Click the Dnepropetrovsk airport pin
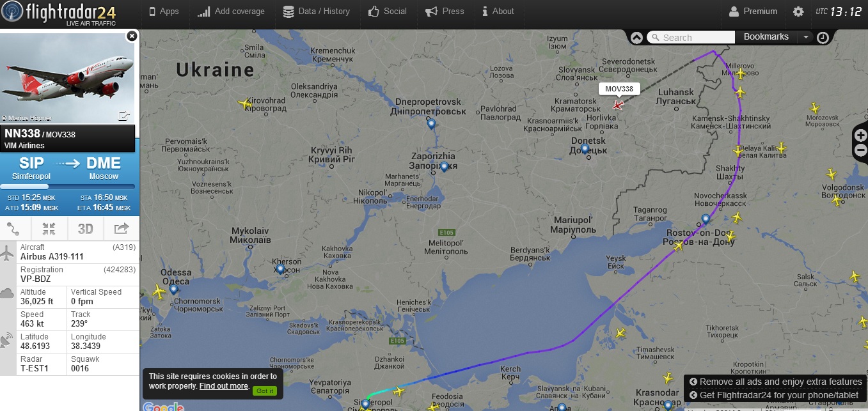Viewport: 868px width, 411px height. pos(431,124)
